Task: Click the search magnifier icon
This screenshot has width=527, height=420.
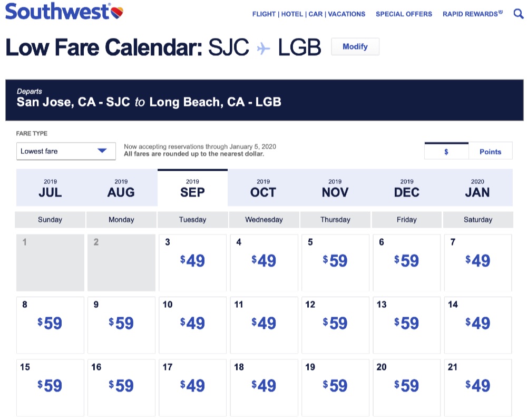Action: click(x=518, y=14)
